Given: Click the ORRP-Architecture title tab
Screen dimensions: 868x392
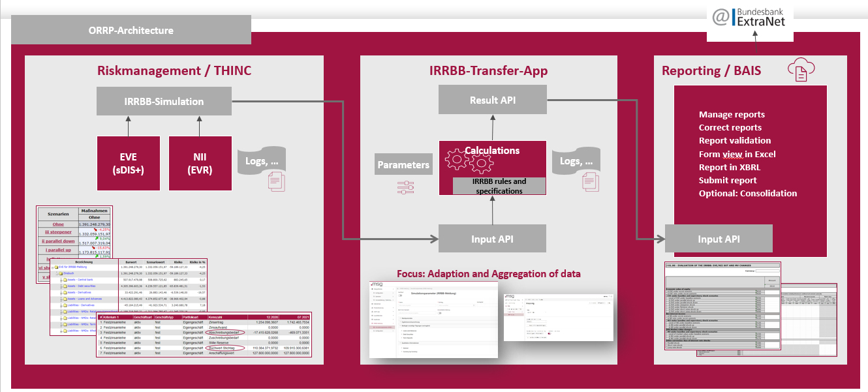Looking at the screenshot, I should coord(131,30).
